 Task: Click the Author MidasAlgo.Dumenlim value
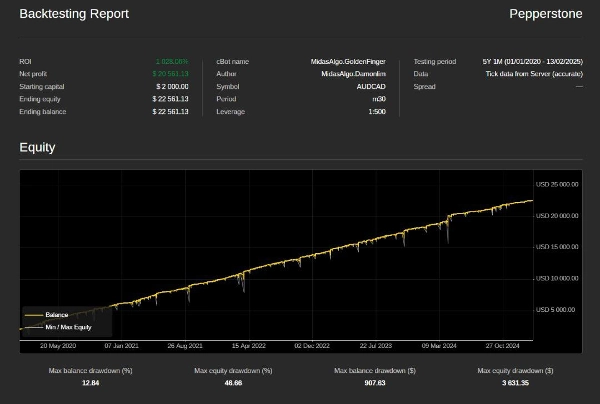coord(354,74)
